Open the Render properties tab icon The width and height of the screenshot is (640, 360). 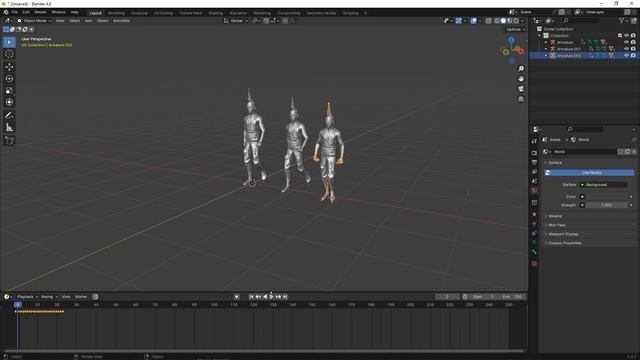pyautogui.click(x=534, y=153)
